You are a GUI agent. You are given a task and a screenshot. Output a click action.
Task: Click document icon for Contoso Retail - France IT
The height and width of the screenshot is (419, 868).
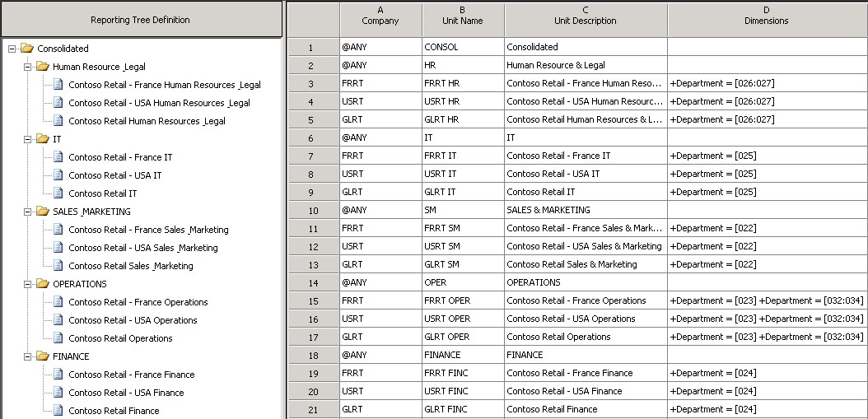tap(58, 156)
